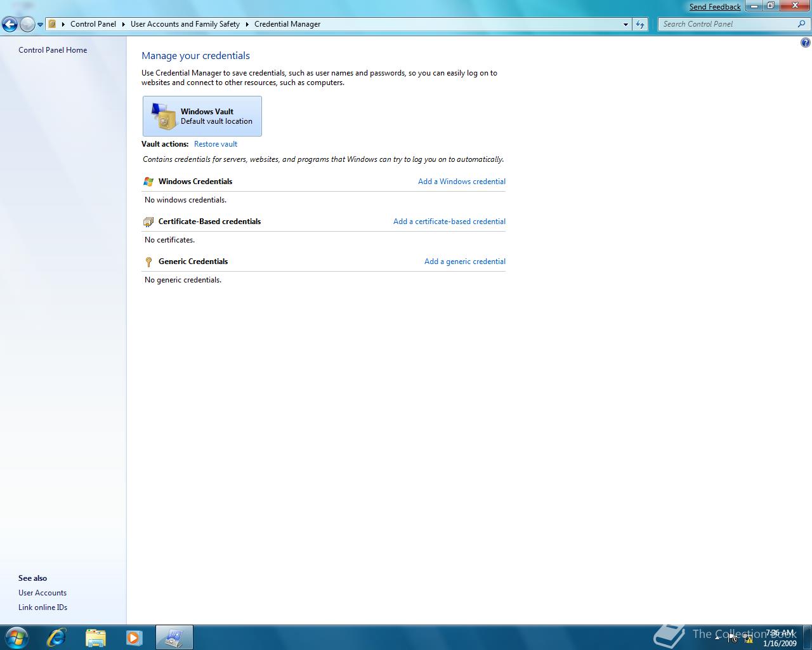Expand the chevron before Control Panel breadcrumb
Image resolution: width=812 pixels, height=650 pixels.
(63, 24)
